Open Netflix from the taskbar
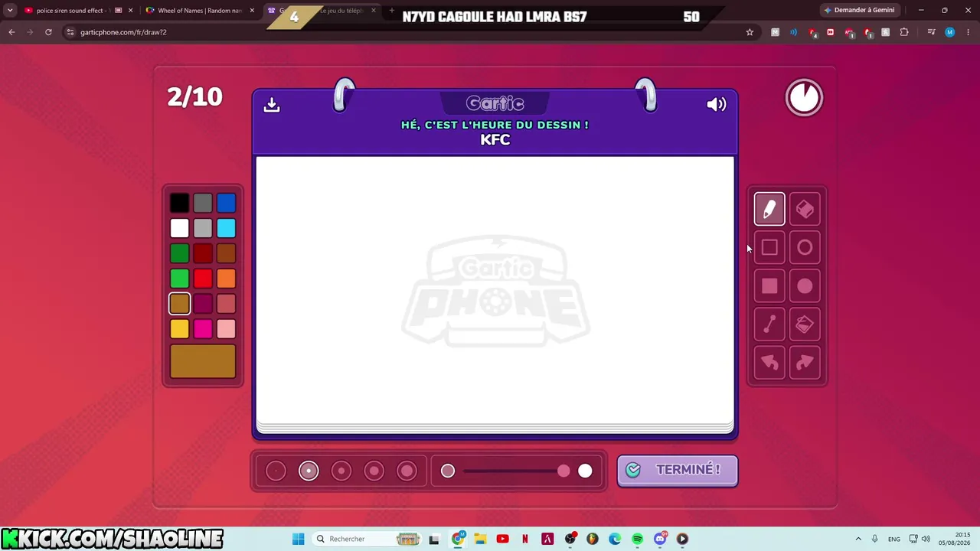The height and width of the screenshot is (551, 980). pyautogui.click(x=525, y=539)
